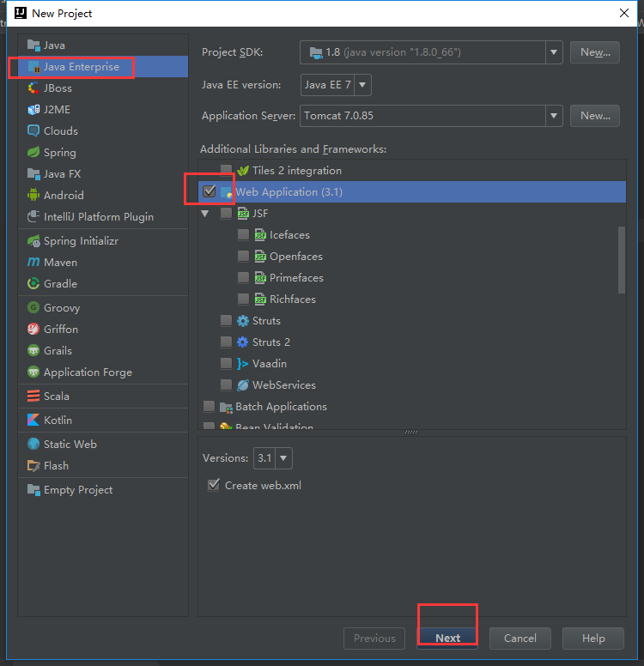Collapse the JSF tree node arrow
The height and width of the screenshot is (666, 644).
205,214
